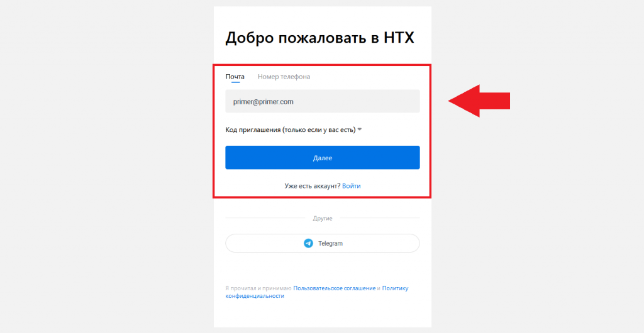Open the Политику privacy policy link
Image resolution: width=644 pixels, height=333 pixels.
pyautogui.click(x=395, y=288)
